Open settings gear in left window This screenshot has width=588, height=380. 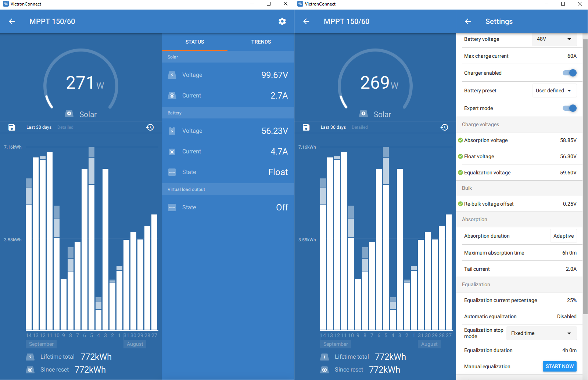click(282, 21)
